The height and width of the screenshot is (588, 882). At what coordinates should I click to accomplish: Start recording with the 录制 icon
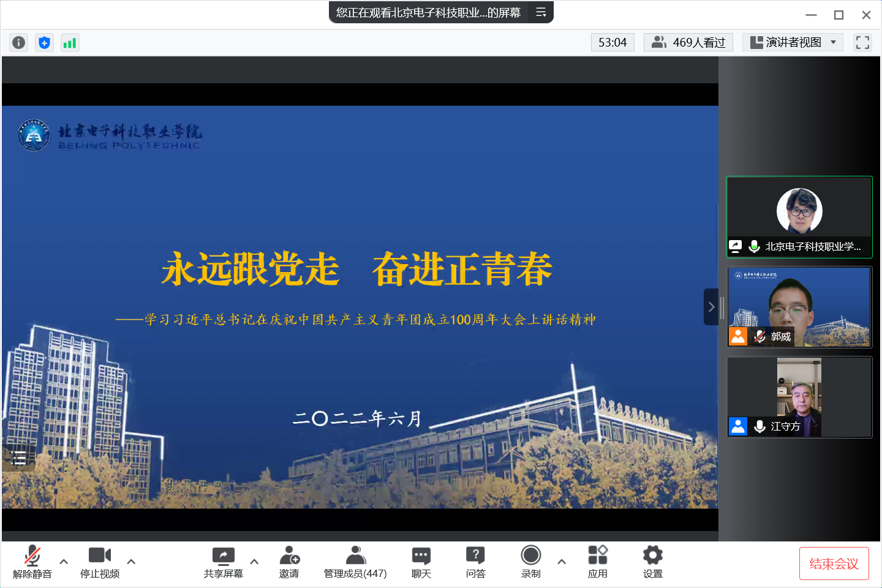[x=530, y=561]
